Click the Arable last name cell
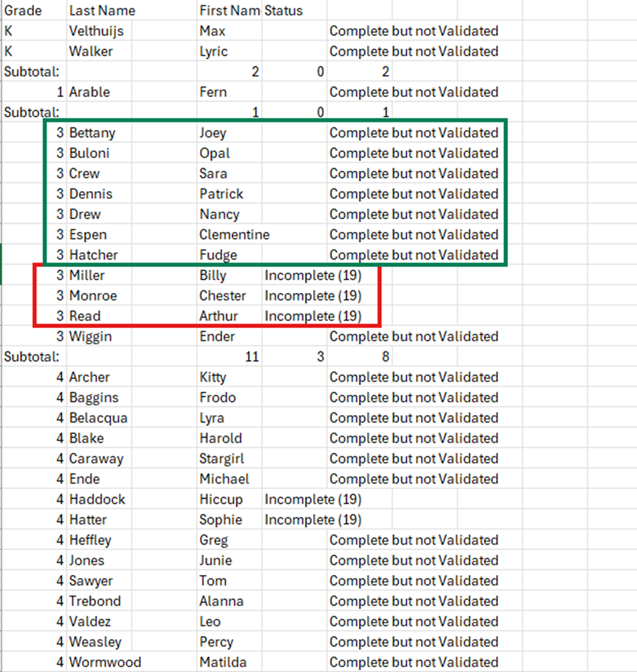637x672 pixels. point(100,92)
